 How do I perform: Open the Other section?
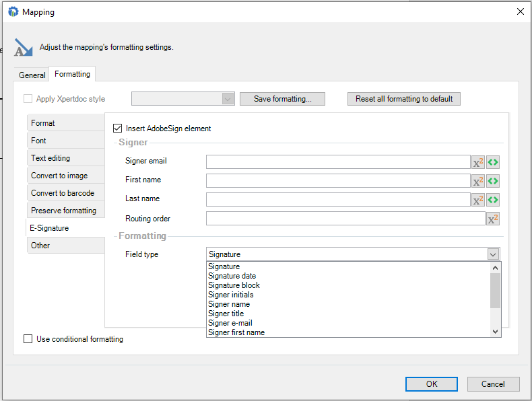[x=66, y=246]
